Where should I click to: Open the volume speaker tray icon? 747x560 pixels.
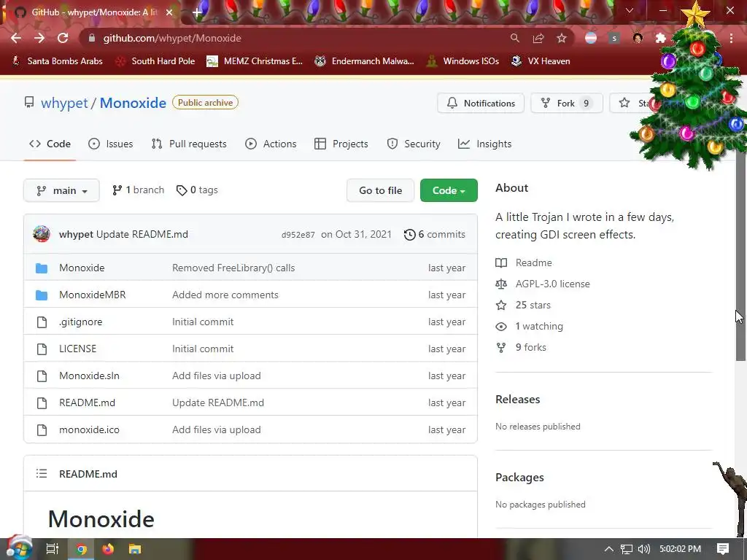point(644,549)
